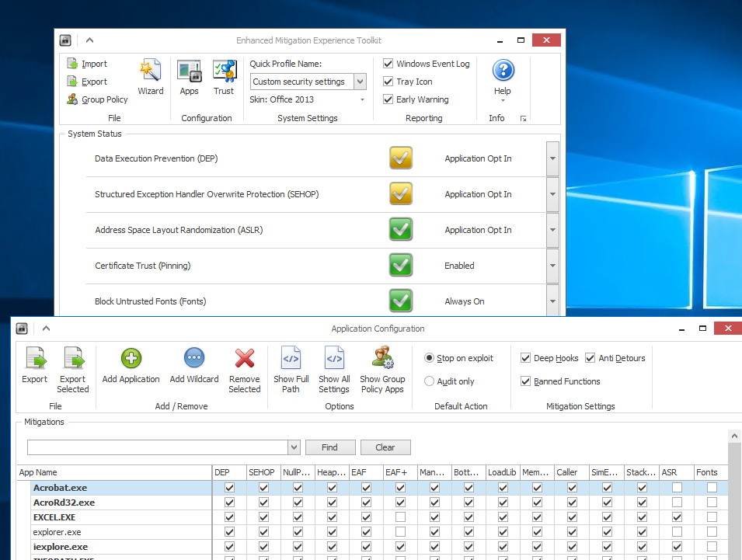This screenshot has width=742, height=560.
Task: Expand the Info group dialog launcher
Action: tap(523, 118)
